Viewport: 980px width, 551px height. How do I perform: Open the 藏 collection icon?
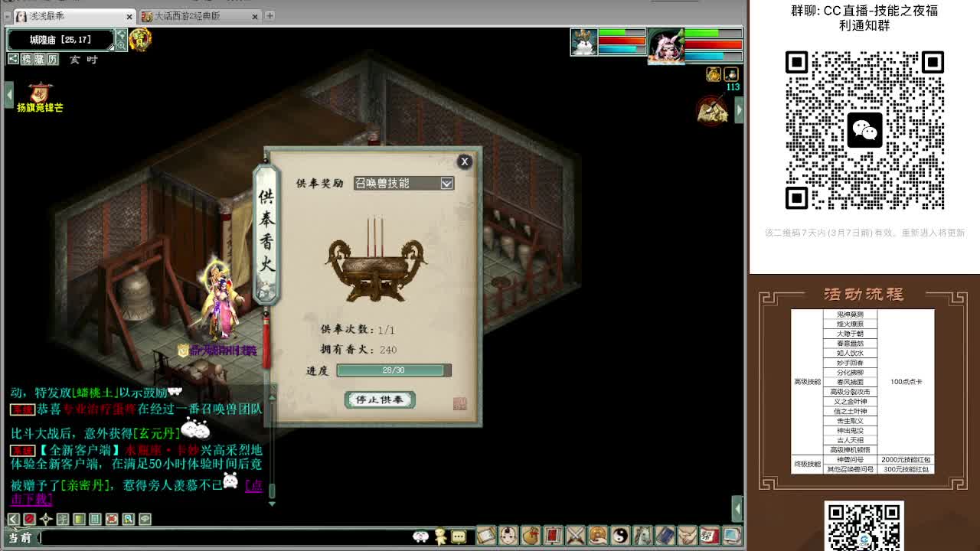point(39,59)
